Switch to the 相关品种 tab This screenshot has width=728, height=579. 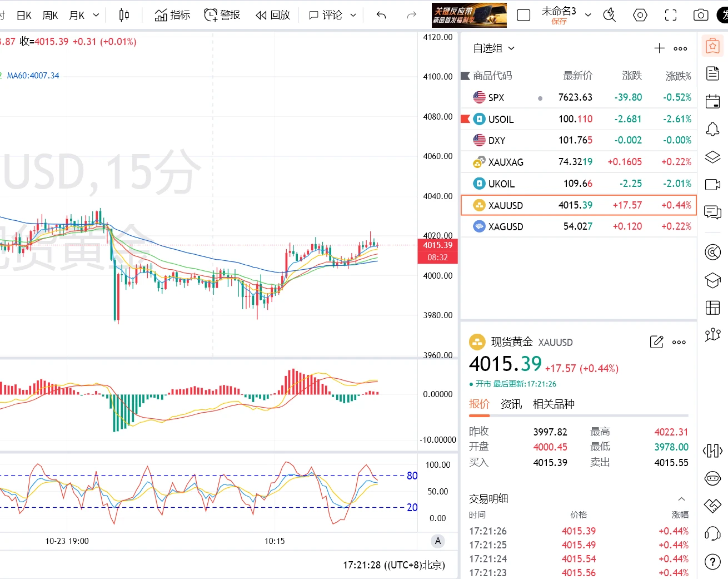click(554, 404)
